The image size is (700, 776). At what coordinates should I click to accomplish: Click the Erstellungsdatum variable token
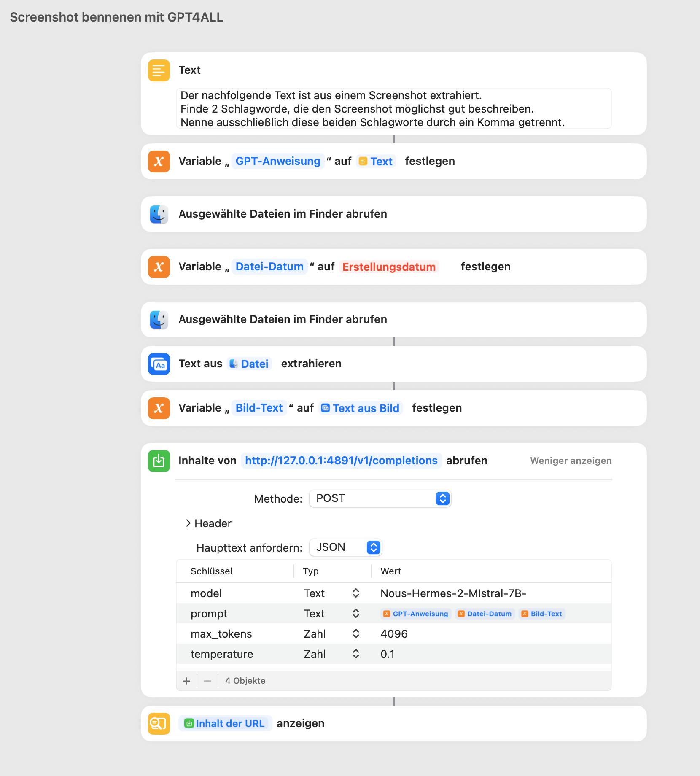(x=388, y=267)
